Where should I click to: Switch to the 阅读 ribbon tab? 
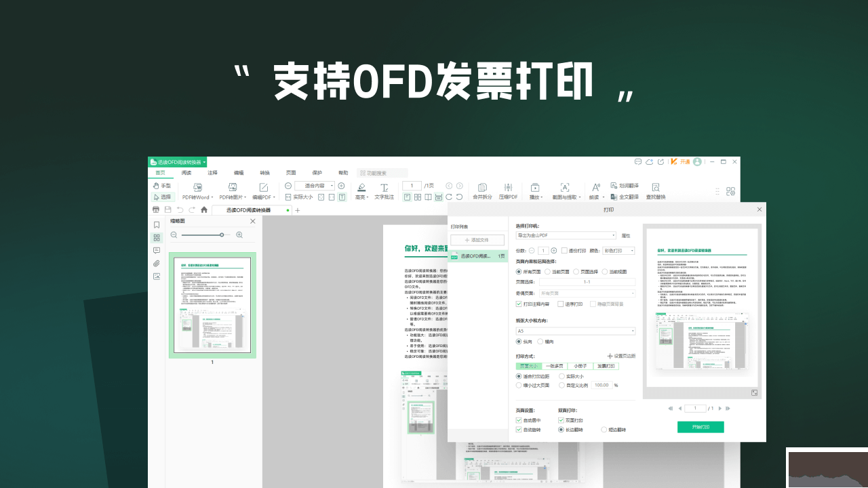point(186,173)
